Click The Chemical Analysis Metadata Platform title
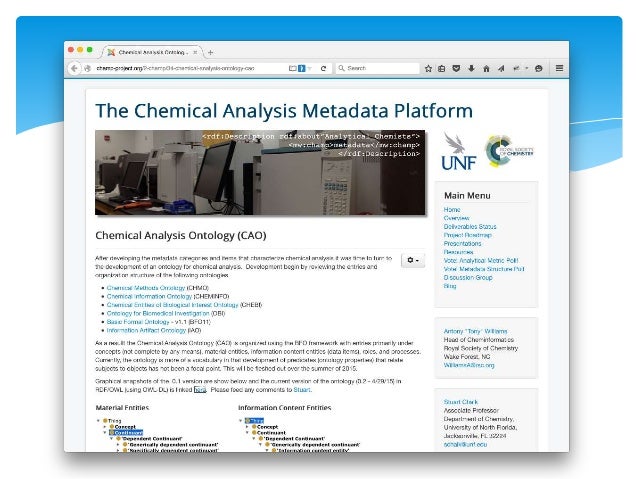638x479 pixels. coord(284,111)
